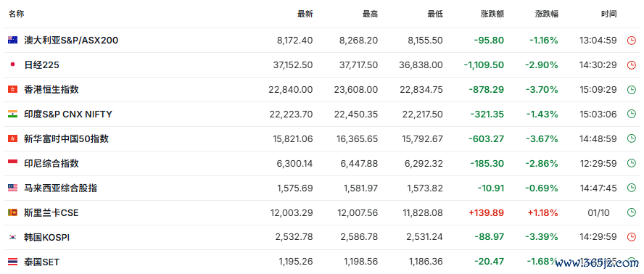Click the +1.18% change value for 斯里兰卡CSE

point(542,213)
